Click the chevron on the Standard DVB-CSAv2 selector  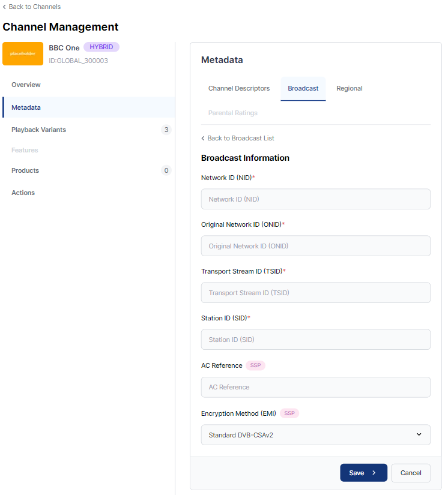419,434
